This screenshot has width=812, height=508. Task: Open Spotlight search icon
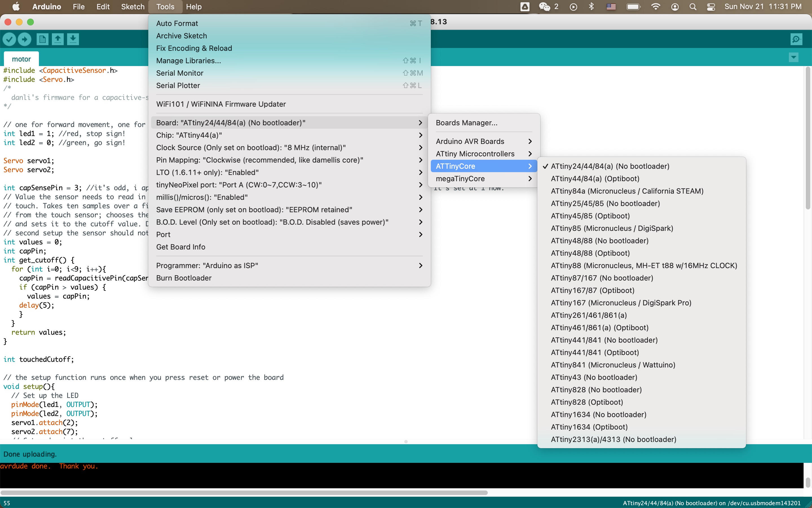(693, 7)
